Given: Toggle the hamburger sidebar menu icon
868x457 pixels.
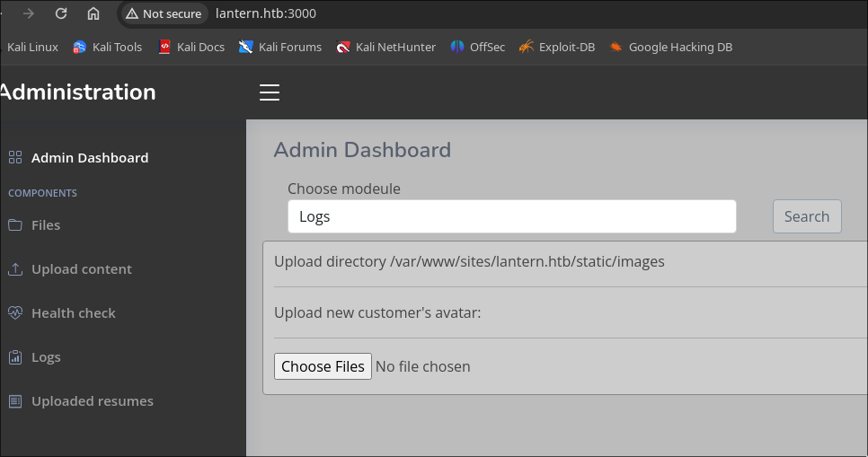Looking at the screenshot, I should pyautogui.click(x=270, y=92).
